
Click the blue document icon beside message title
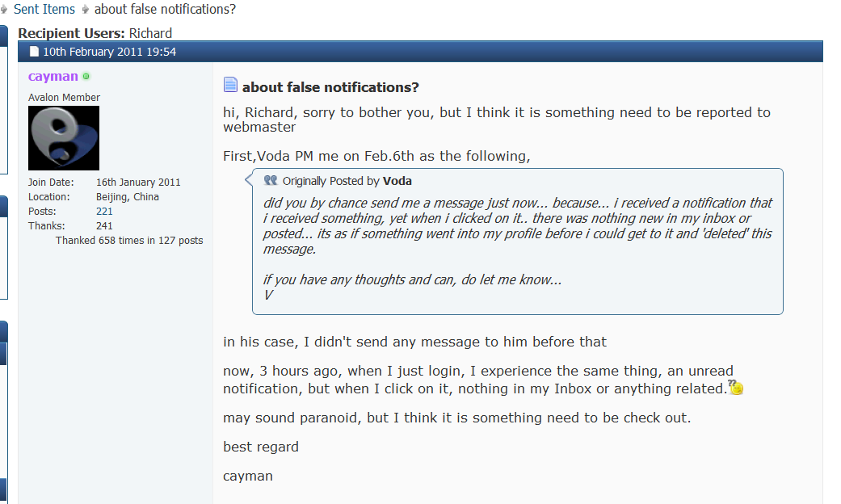coord(230,86)
